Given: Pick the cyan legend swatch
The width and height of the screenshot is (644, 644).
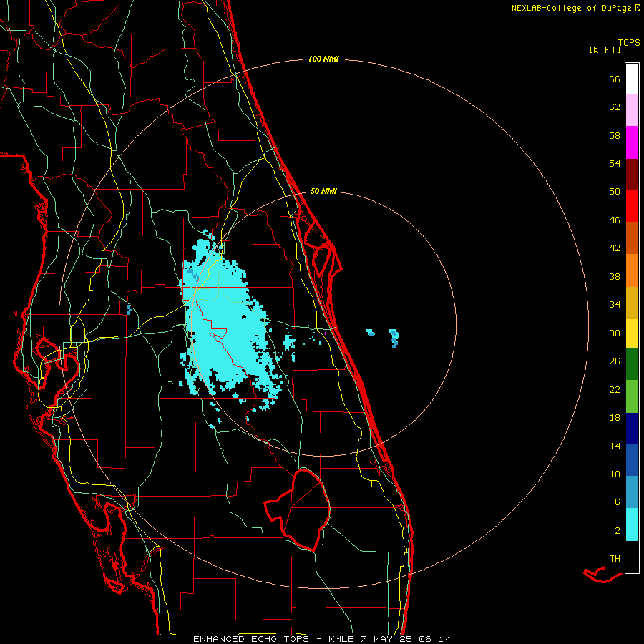Looking at the screenshot, I should (632, 525).
